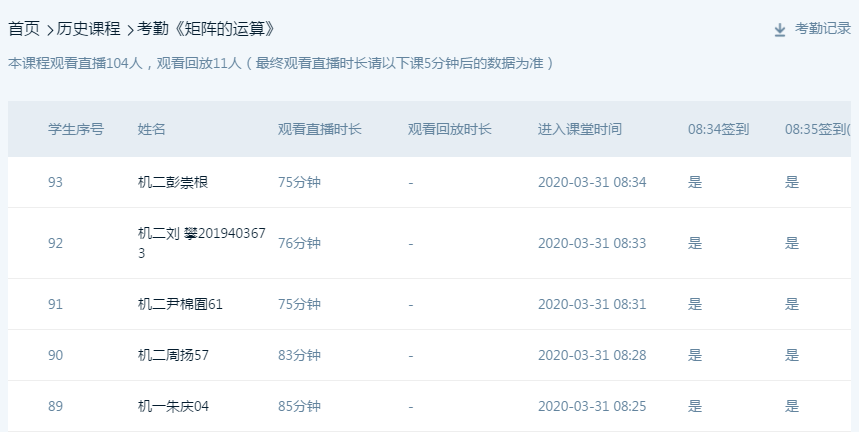Sort by 观看直播时长 column header
The image size is (859, 432).
320,129
